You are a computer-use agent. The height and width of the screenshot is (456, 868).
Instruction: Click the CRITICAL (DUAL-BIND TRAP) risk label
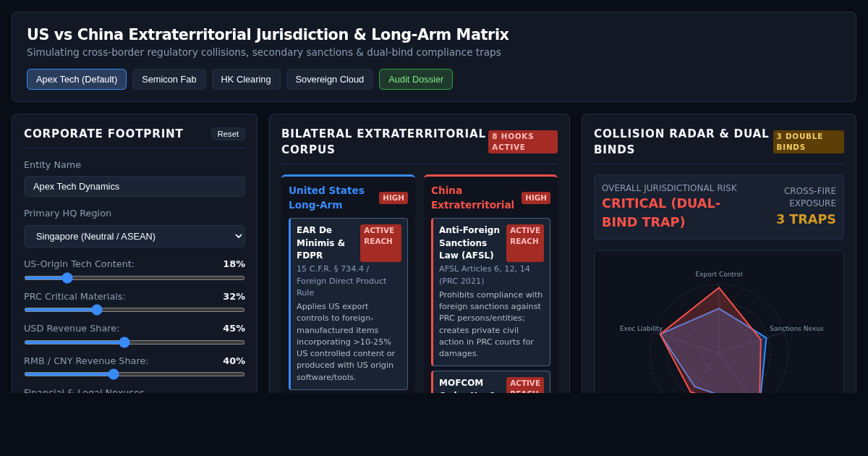pyautogui.click(x=661, y=213)
